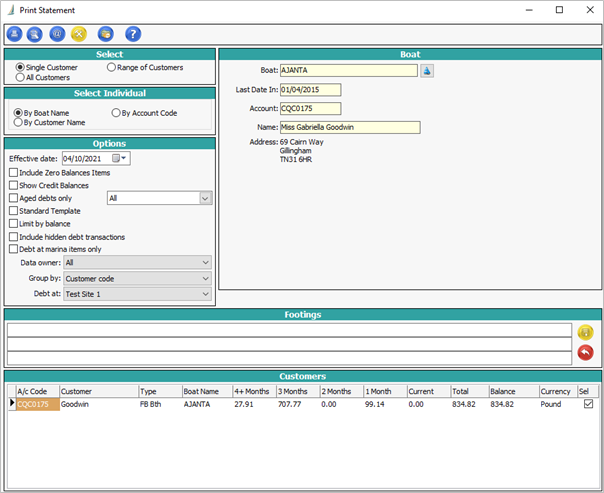Image resolution: width=604 pixels, height=493 pixels.
Task: Open the Debt at Test Site 1 dropdown
Action: tap(205, 294)
